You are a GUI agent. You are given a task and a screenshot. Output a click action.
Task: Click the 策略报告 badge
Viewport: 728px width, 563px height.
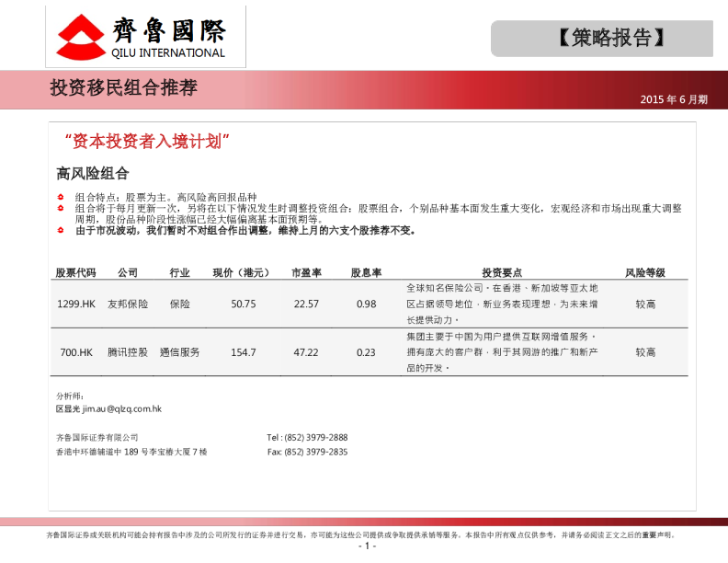click(602, 39)
